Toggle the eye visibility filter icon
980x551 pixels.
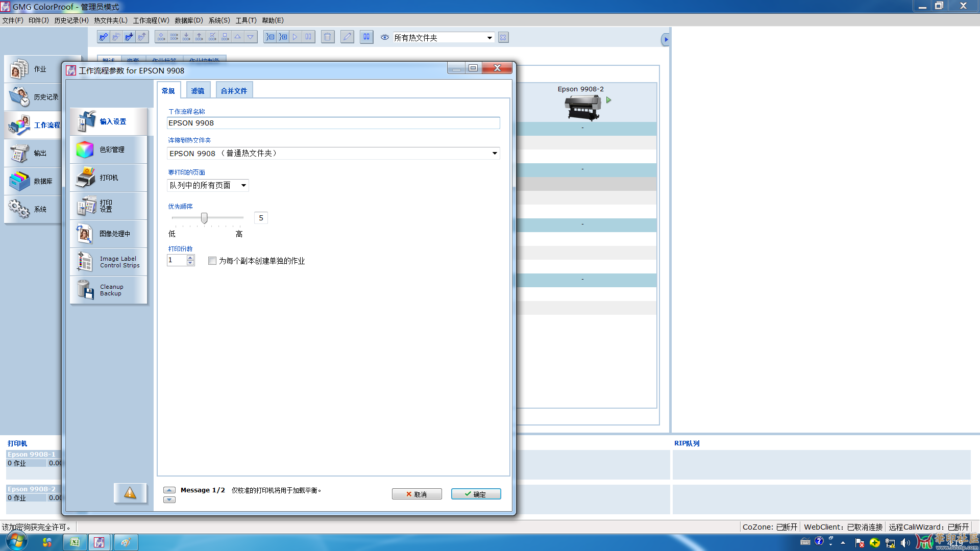[x=385, y=37]
